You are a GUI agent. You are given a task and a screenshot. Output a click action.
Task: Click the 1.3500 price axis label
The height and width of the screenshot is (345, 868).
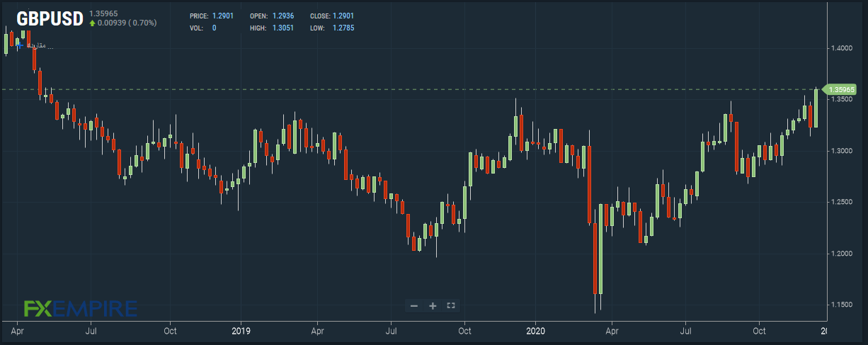click(843, 100)
